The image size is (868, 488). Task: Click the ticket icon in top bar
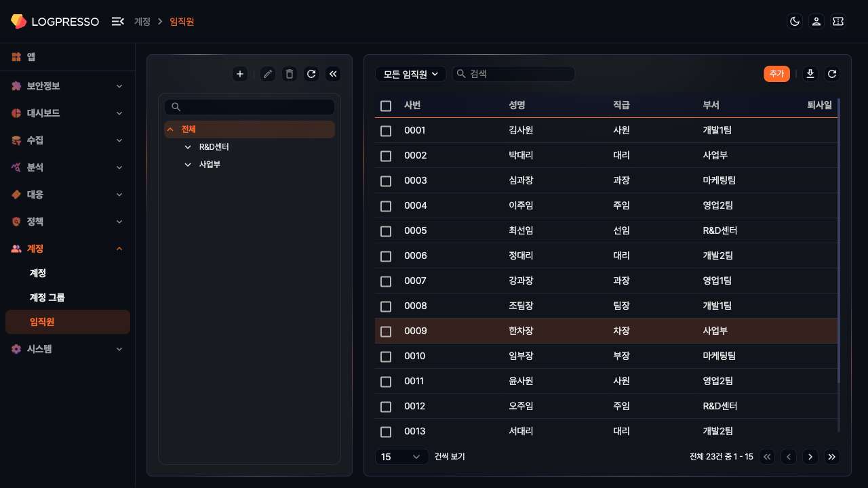838,22
